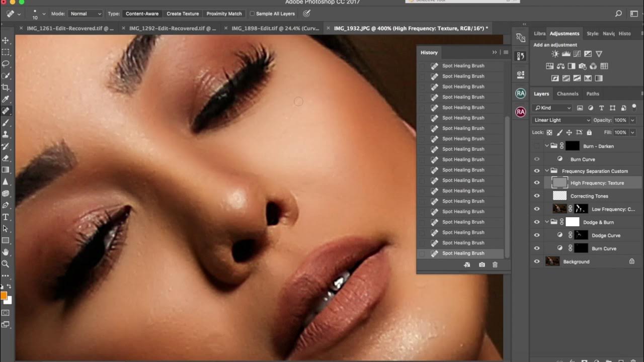Add a Color Balance adjustment
The width and height of the screenshot is (644, 362).
561,66
